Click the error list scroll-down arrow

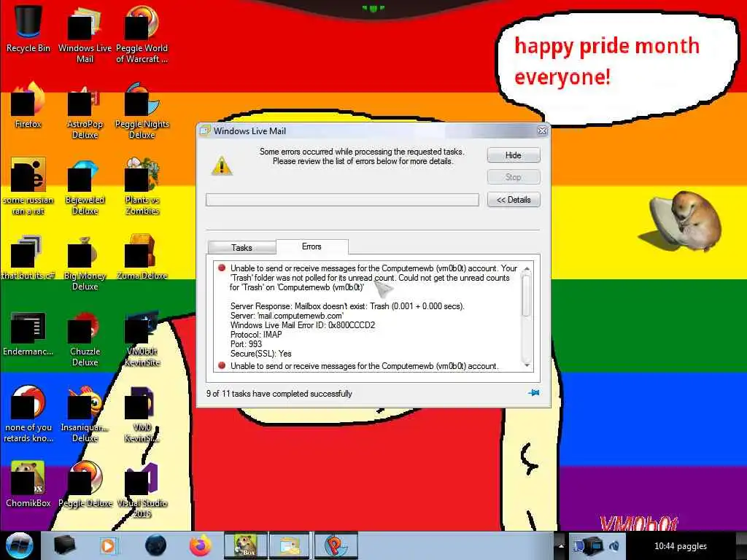pos(527,365)
